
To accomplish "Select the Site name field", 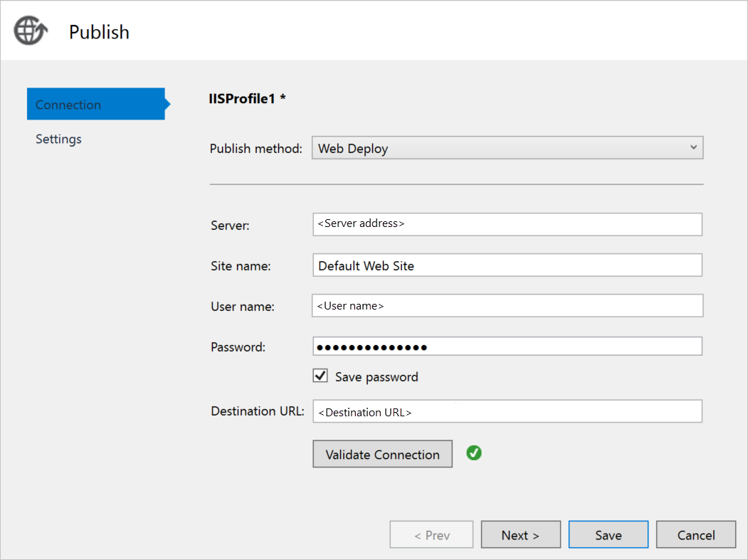I will pyautogui.click(x=507, y=265).
